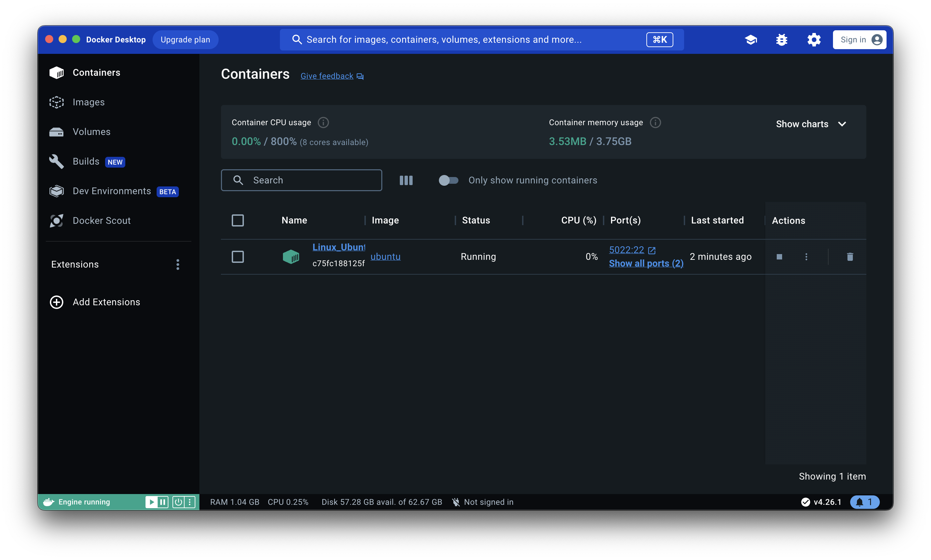This screenshot has height=560, width=931.
Task: Select the Linux_Ubuntu container checkbox
Action: [237, 256]
